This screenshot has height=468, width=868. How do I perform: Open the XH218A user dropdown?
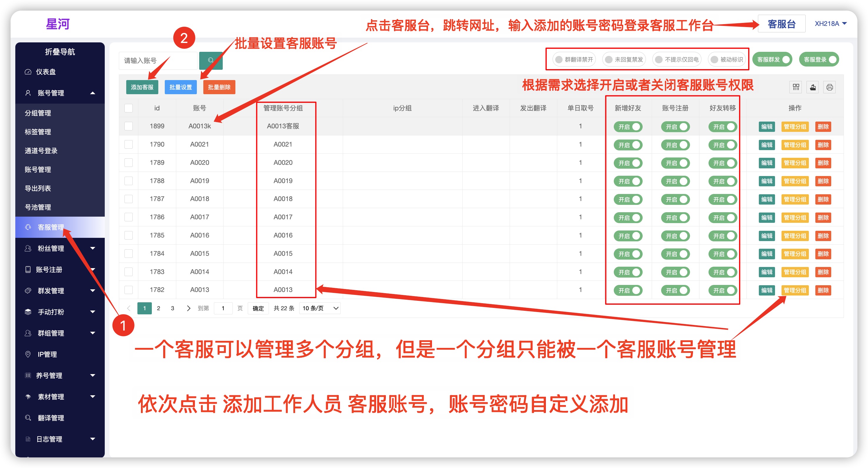coord(830,24)
